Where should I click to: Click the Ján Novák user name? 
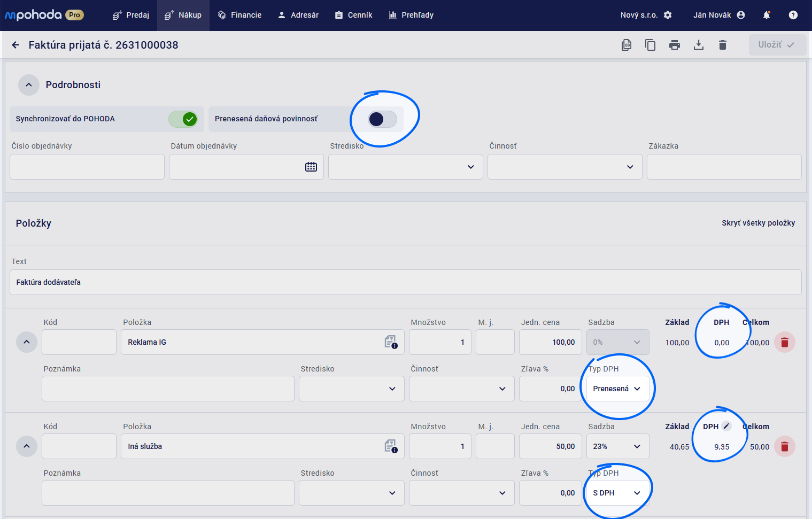(712, 15)
